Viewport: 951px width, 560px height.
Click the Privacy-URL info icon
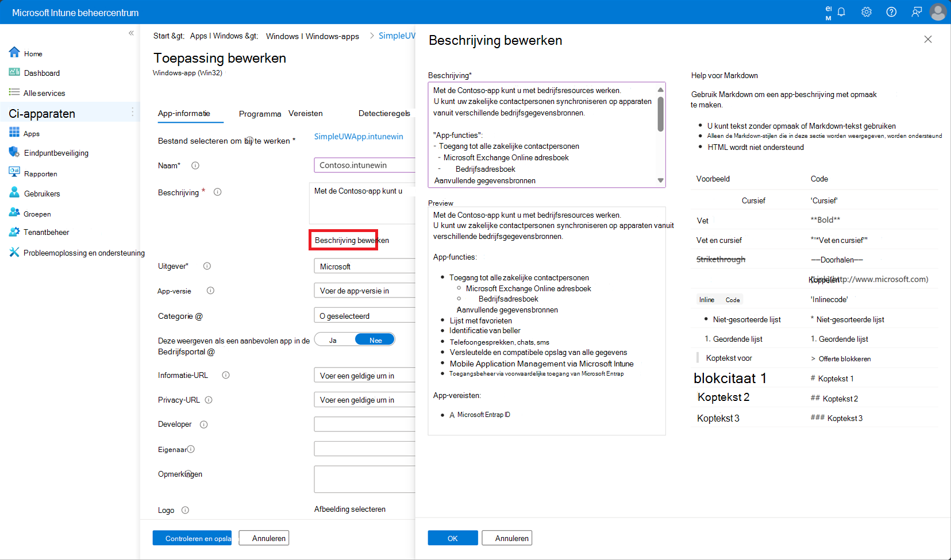coord(209,400)
